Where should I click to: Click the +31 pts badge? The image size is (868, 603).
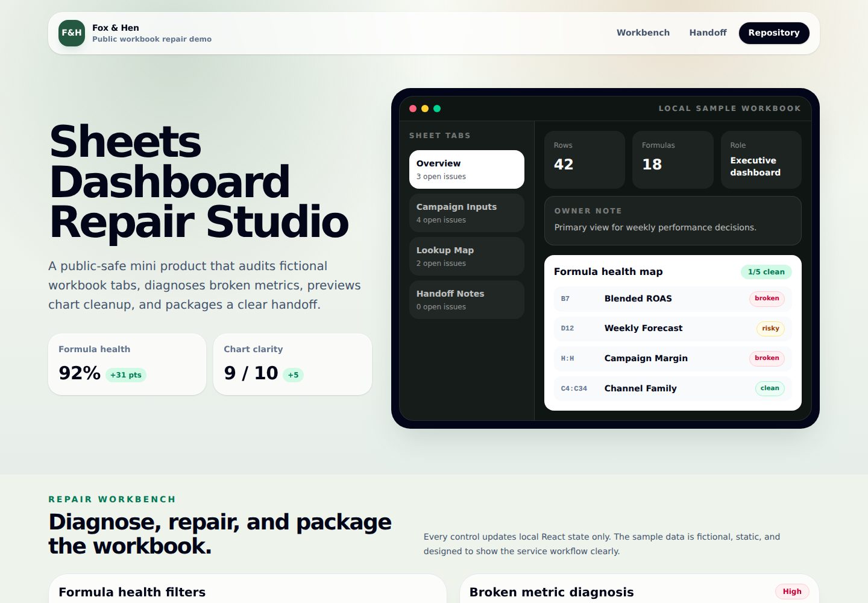coord(126,375)
